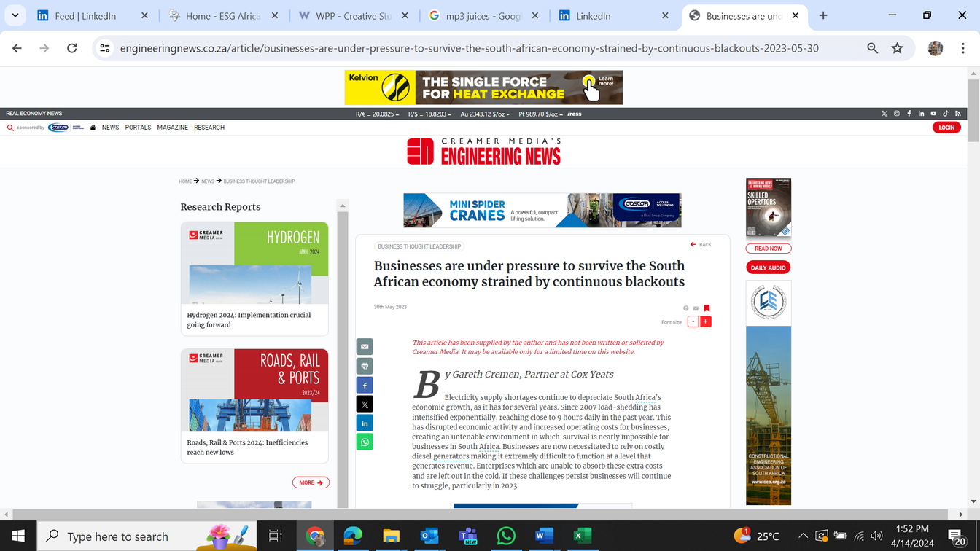Viewport: 980px width, 551px height.
Task: Share article on X from side share bar
Action: (365, 404)
